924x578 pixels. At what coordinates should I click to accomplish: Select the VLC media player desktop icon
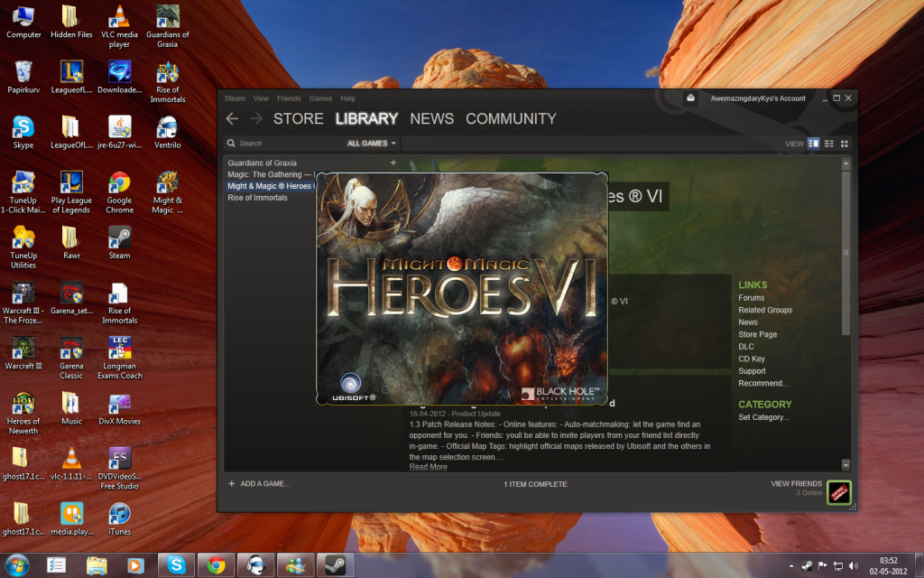click(x=120, y=27)
